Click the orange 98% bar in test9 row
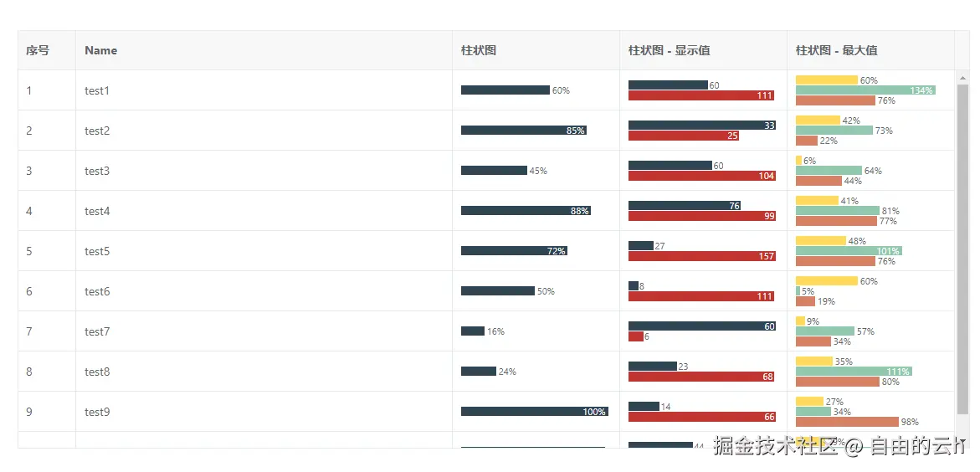 tap(847, 422)
